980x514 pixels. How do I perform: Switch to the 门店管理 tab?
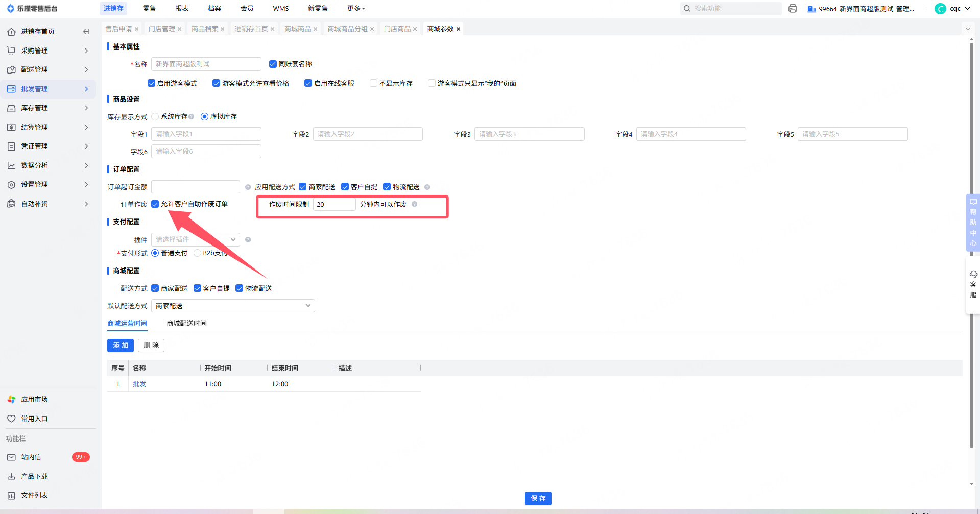point(162,29)
